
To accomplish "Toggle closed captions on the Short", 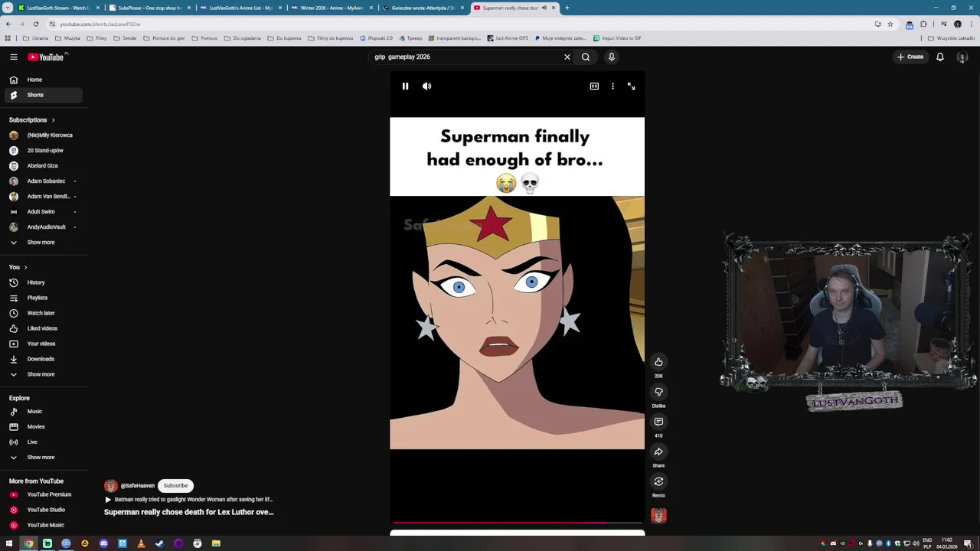I will (594, 86).
